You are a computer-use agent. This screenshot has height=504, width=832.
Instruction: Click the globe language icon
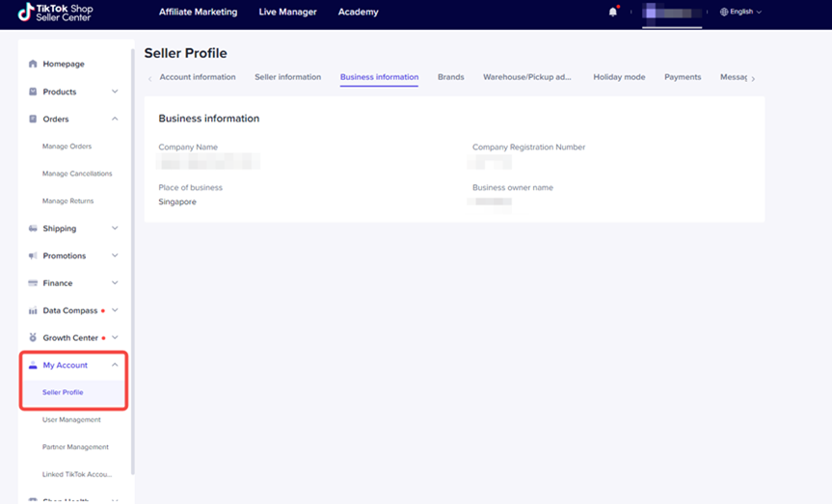pyautogui.click(x=724, y=12)
